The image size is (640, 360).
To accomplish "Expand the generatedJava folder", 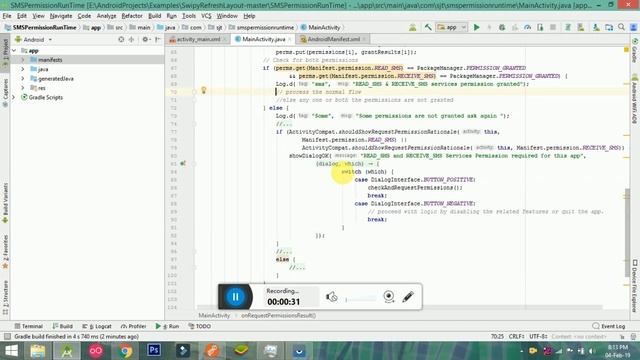I will point(23,79).
